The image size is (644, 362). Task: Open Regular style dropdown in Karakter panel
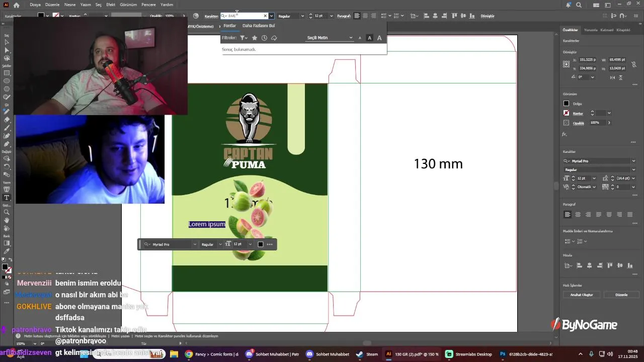(633, 170)
